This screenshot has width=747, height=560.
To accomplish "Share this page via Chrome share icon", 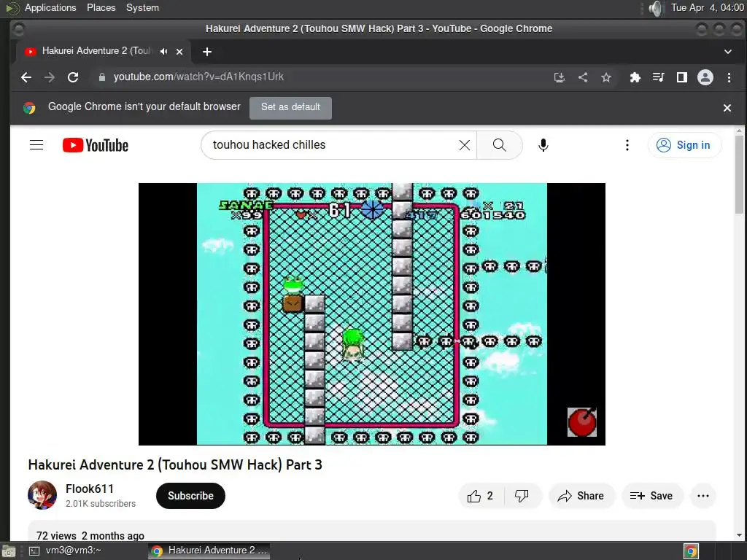I will [x=583, y=77].
